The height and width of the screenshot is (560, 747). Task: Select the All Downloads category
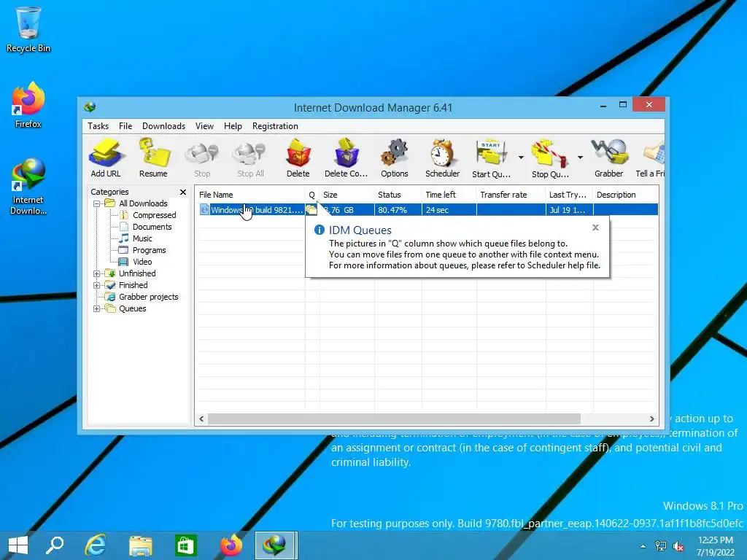pos(143,203)
